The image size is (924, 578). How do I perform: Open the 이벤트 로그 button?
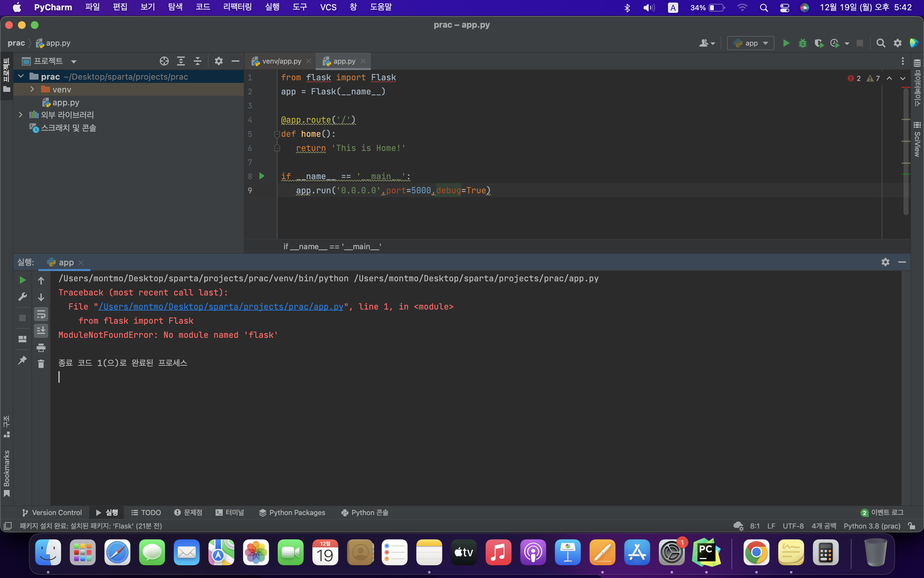[x=882, y=512]
